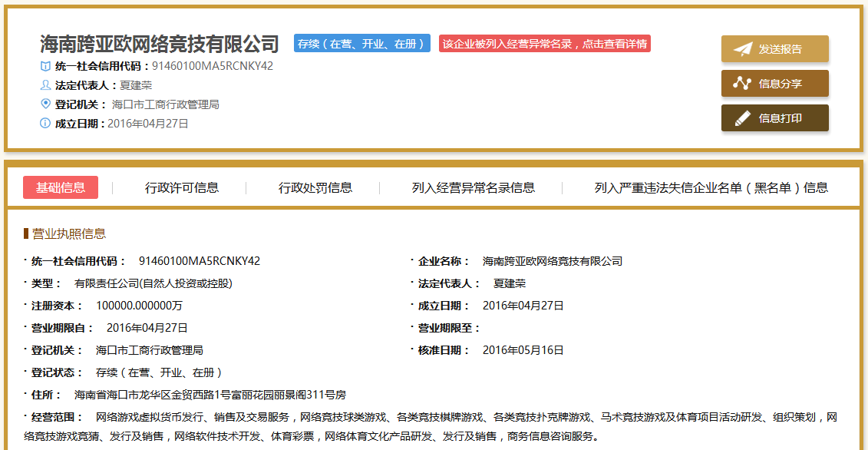
Task: Click the 注册资本 value 100000.000000万
Action: click(x=139, y=306)
